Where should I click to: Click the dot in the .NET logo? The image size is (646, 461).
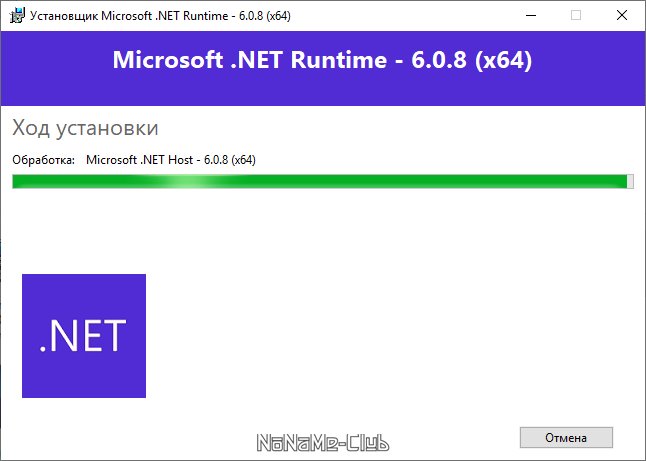43,349
